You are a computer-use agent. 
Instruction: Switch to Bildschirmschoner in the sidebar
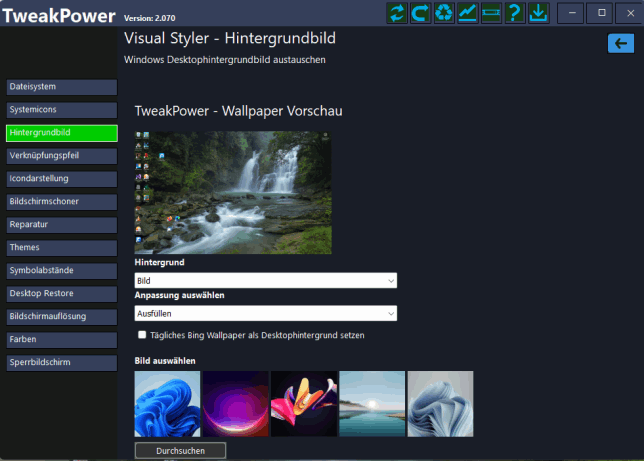pyautogui.click(x=61, y=201)
